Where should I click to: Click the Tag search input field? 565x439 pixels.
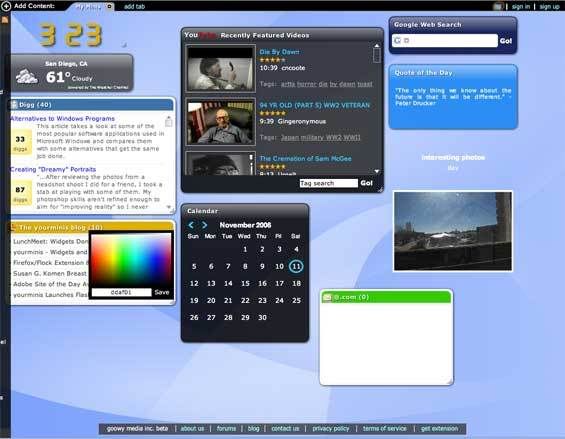pyautogui.click(x=328, y=183)
